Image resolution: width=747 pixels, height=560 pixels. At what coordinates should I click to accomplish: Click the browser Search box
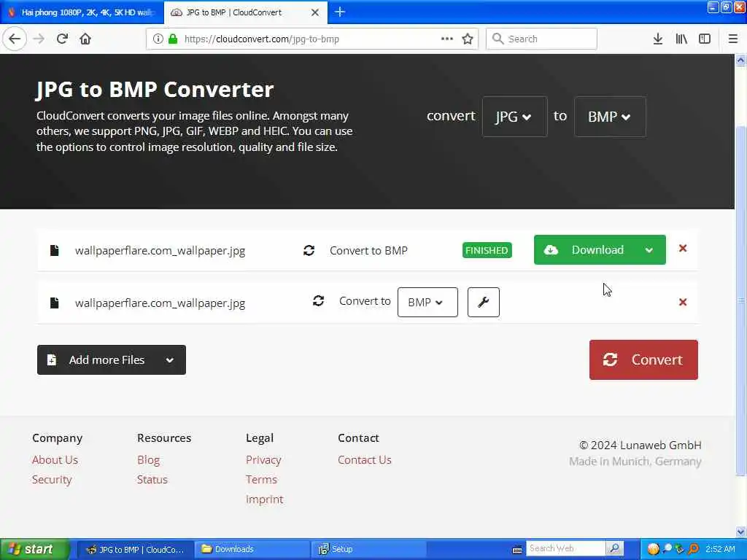coord(541,39)
